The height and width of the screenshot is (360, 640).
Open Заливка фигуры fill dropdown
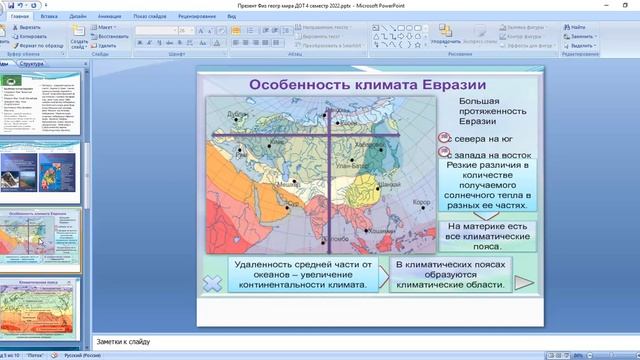click(x=524, y=27)
